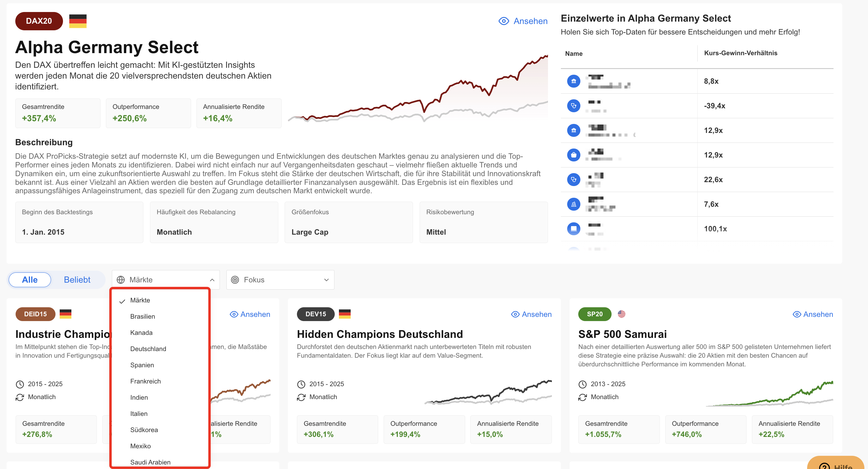Screen dimensions: 868x469
Task: Click the up chevron in the Märkte dropdown
Action: click(212, 280)
